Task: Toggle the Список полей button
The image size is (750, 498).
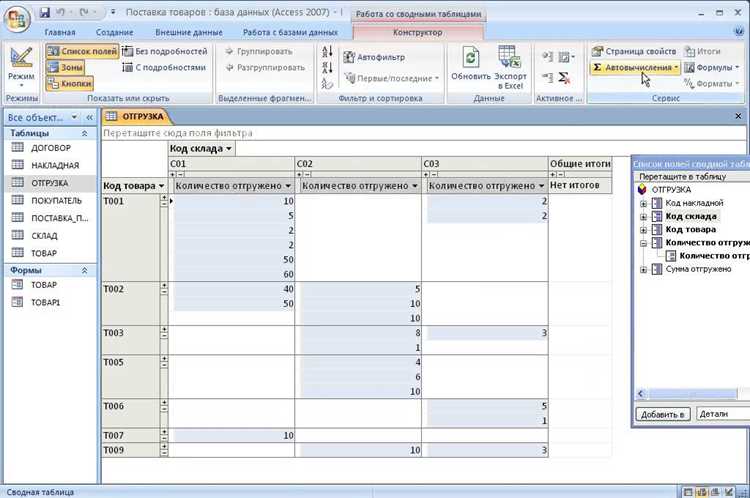Action: coord(83,51)
